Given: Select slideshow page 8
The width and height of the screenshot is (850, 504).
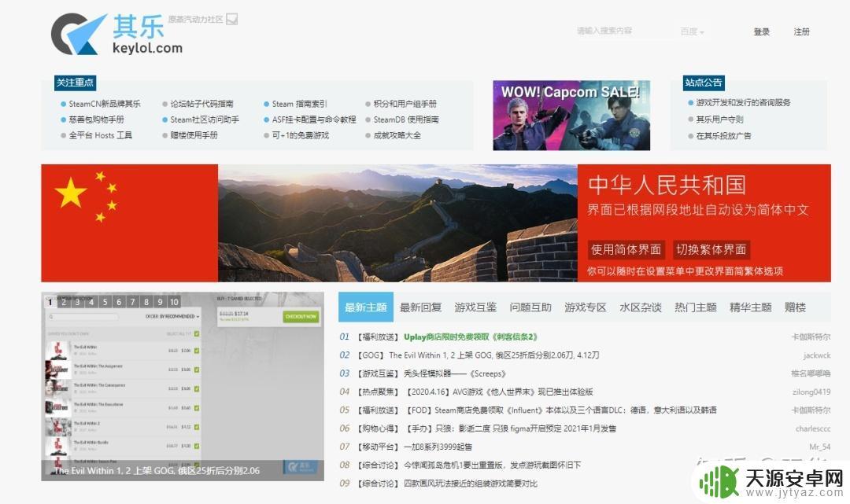Looking at the screenshot, I should coord(146,302).
